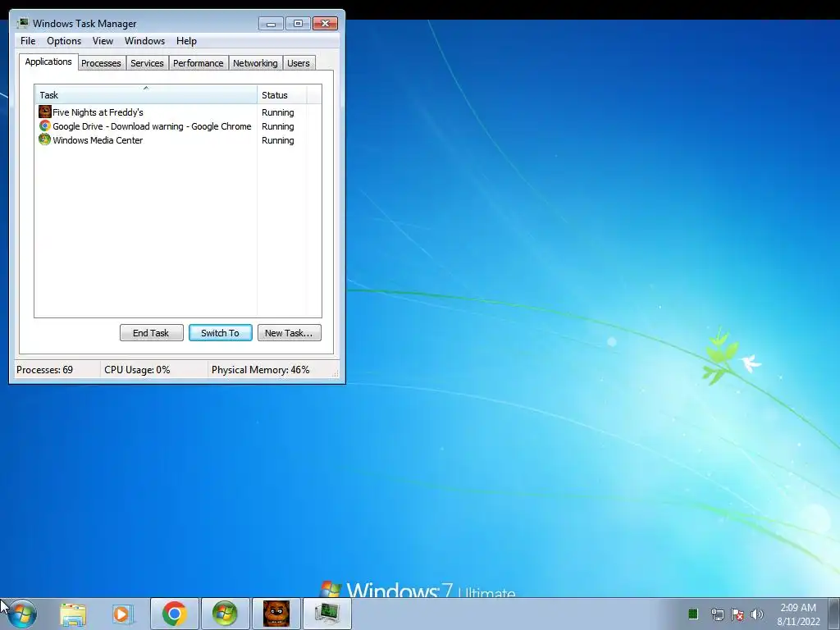Switch to Google Chrome on the taskbar
This screenshot has height=630, width=840.
coord(174,614)
